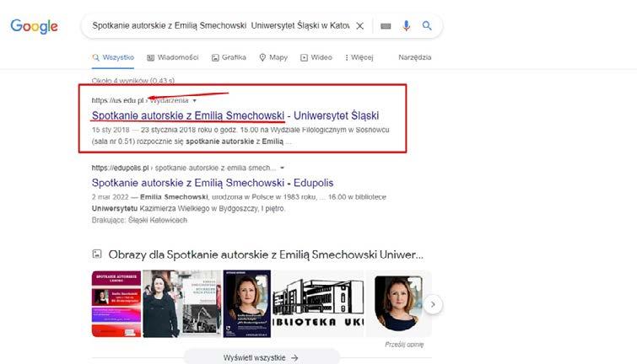
Task: Open the Mapy tab
Action: click(273, 57)
